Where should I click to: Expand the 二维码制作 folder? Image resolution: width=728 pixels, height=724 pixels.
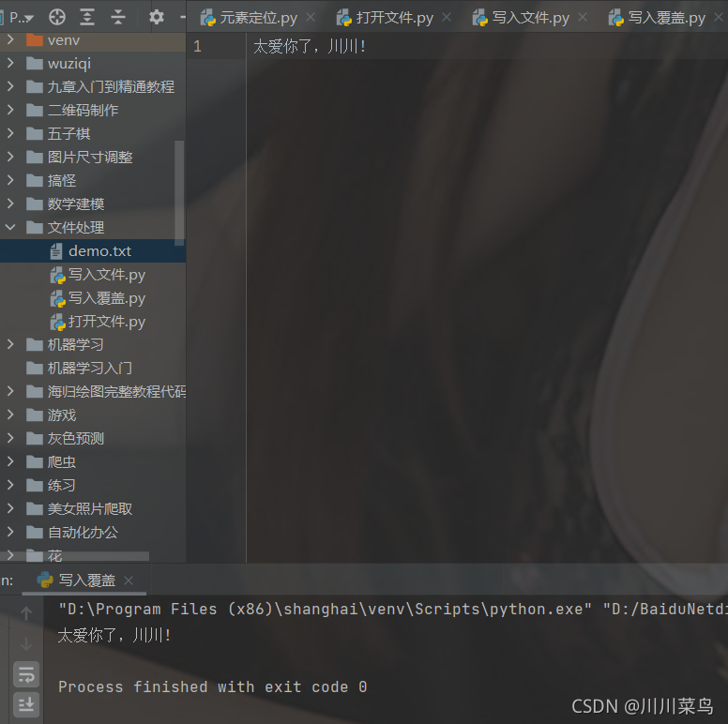(x=10, y=110)
